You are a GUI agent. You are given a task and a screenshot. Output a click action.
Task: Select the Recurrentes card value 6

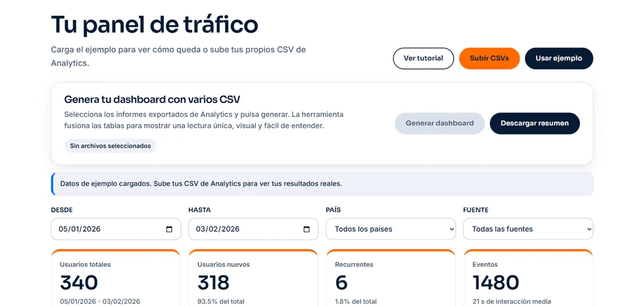[x=341, y=282]
